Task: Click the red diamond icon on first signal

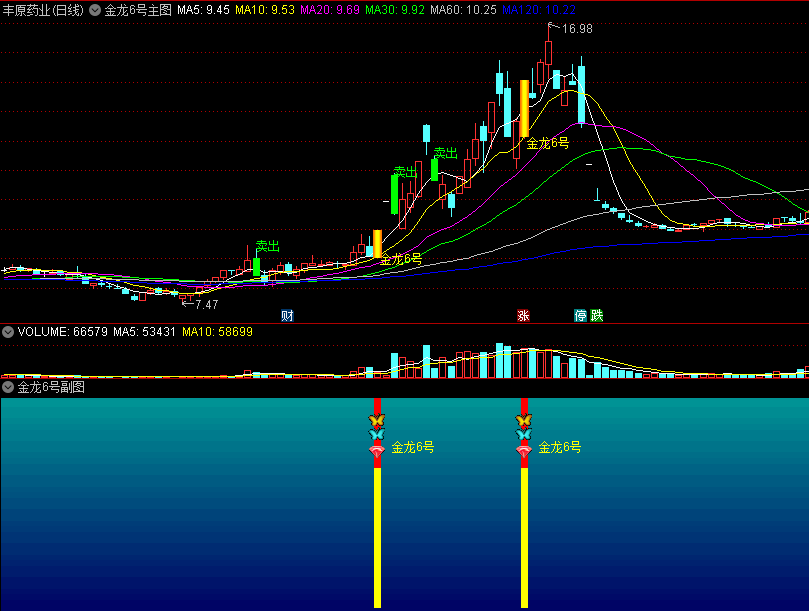Action: click(x=377, y=451)
